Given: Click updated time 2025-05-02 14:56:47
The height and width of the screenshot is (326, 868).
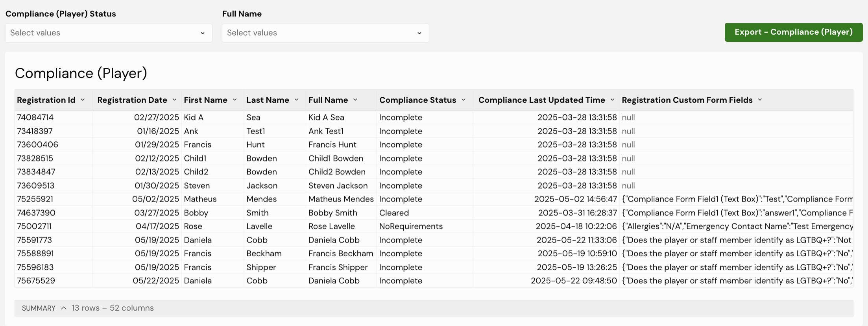Looking at the screenshot, I should coord(576,199).
